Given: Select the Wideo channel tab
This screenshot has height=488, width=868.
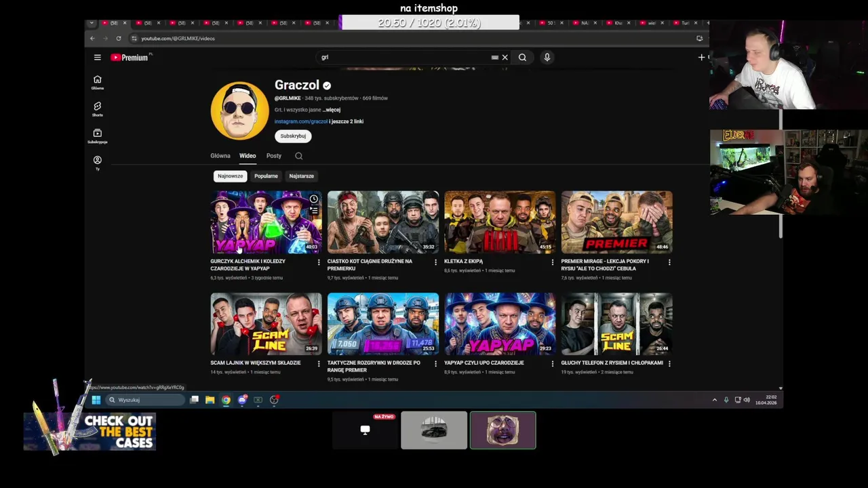Looking at the screenshot, I should tap(248, 156).
